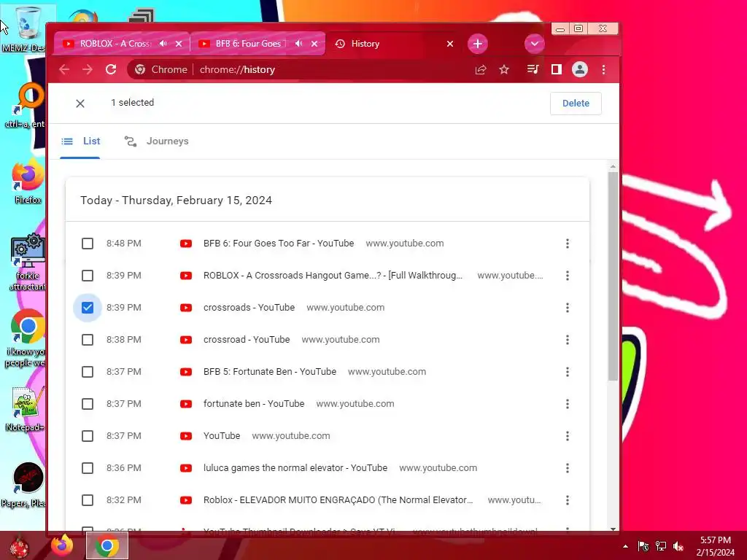Delete the selected history entry
This screenshot has width=747, height=560.
pyautogui.click(x=576, y=104)
